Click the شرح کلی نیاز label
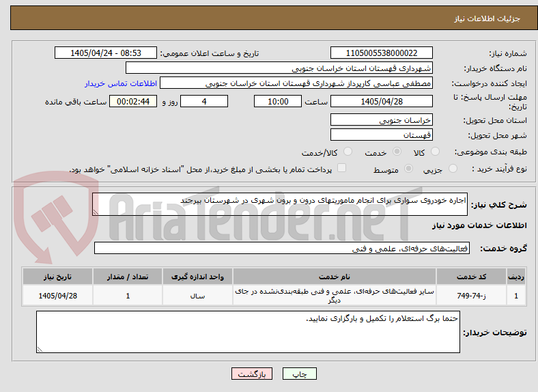538x392 pixels. click(498, 205)
